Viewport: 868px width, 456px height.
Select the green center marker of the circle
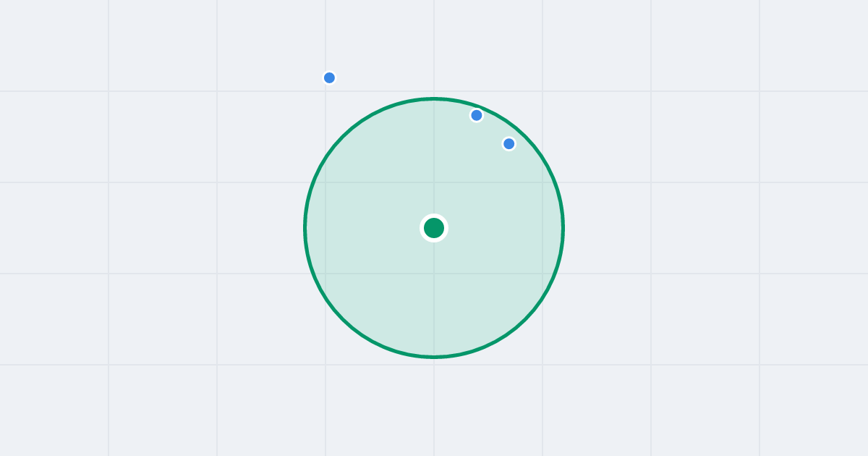[434, 228]
